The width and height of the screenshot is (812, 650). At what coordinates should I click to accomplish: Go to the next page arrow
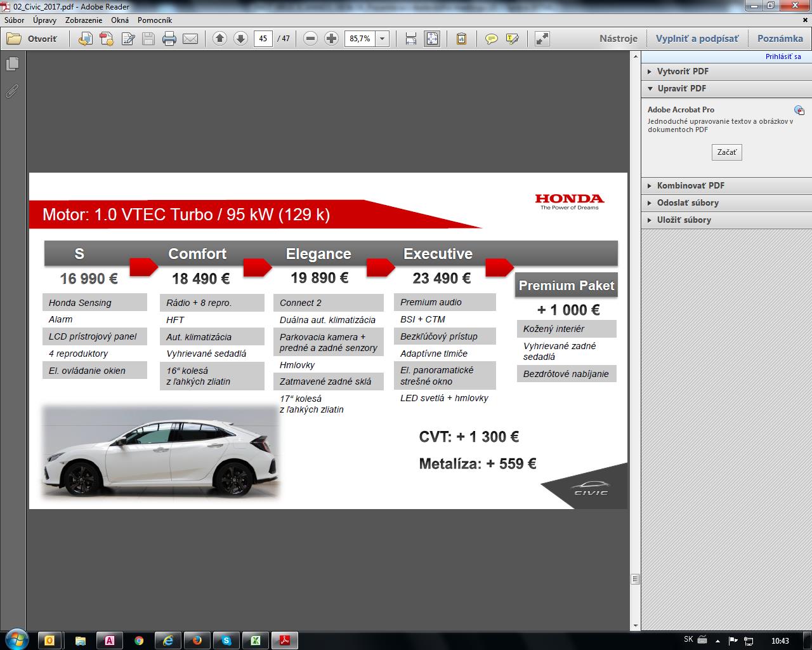[240, 39]
